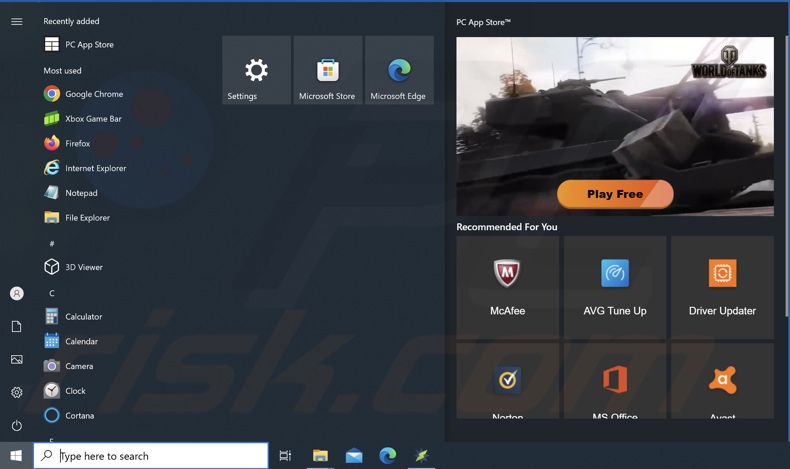Screen dimensions: 790x469
Task: Launch Cortana from app list
Action: click(69, 415)
